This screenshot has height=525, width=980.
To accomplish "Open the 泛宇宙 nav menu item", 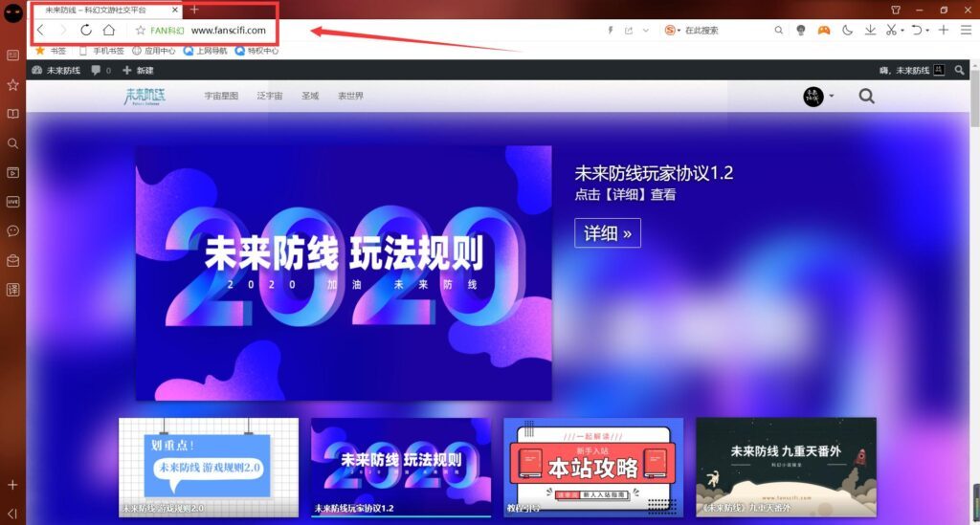I will tap(269, 96).
